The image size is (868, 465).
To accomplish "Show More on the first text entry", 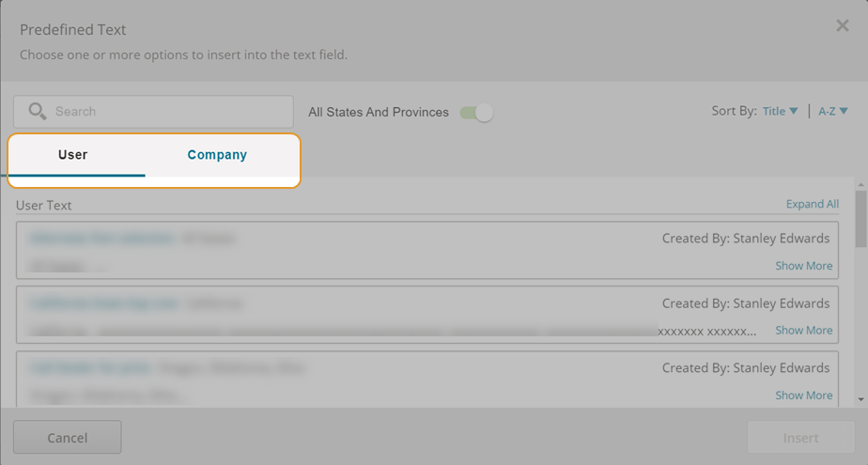I will (x=804, y=266).
